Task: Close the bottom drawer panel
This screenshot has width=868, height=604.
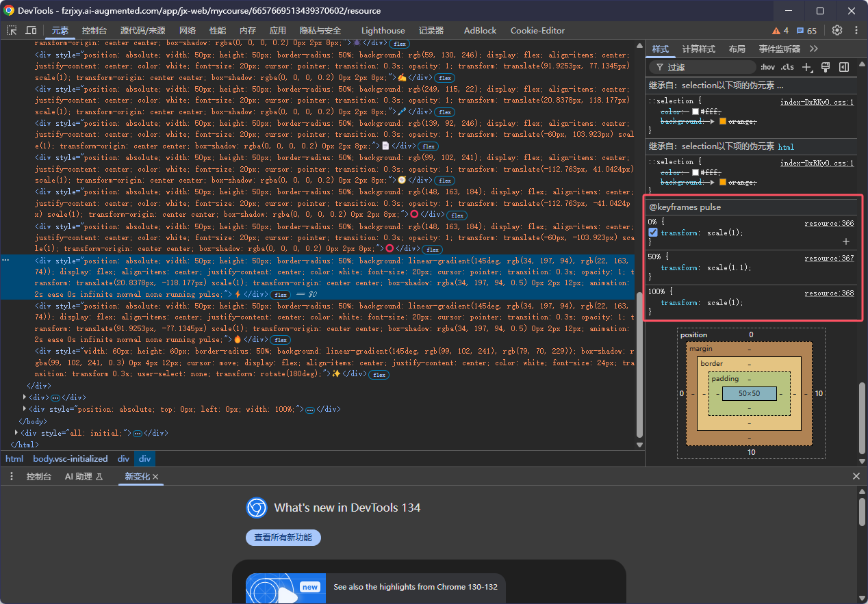Action: click(x=856, y=477)
